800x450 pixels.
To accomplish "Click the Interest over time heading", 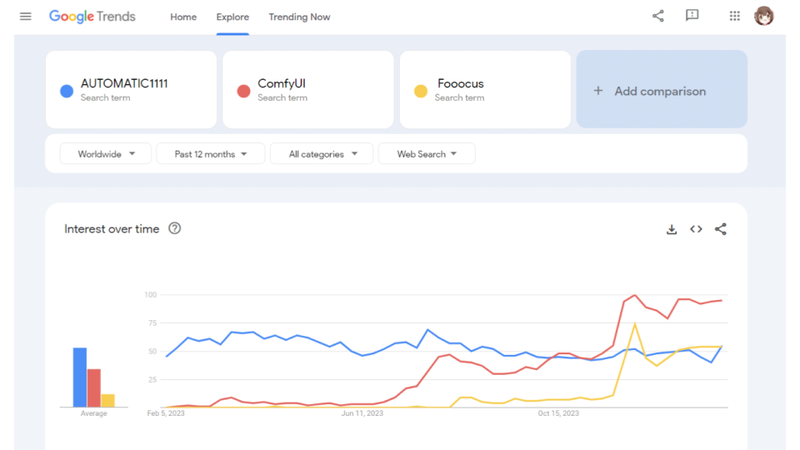I will click(112, 229).
